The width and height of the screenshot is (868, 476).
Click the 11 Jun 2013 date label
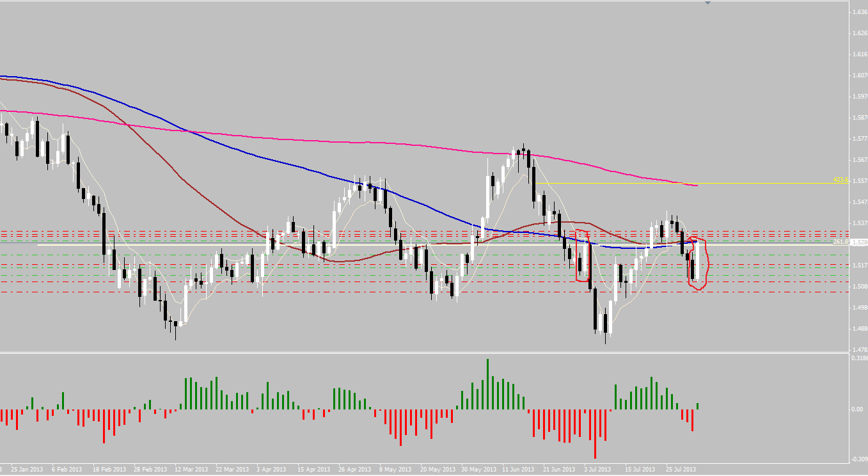click(519, 469)
